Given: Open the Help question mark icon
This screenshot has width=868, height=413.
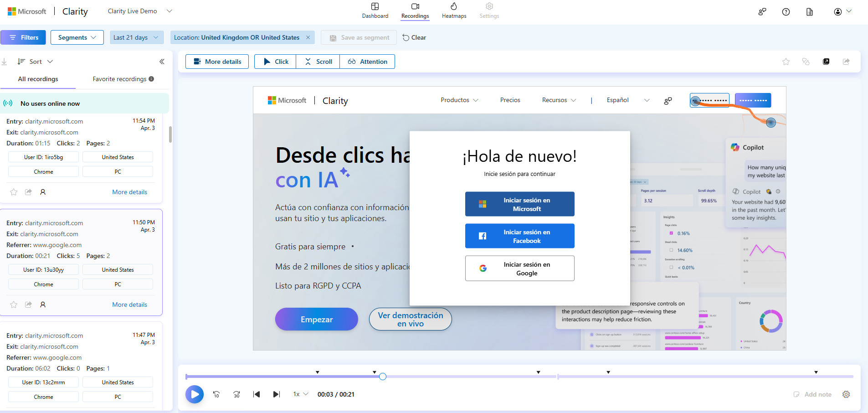Looking at the screenshot, I should tap(786, 11).
